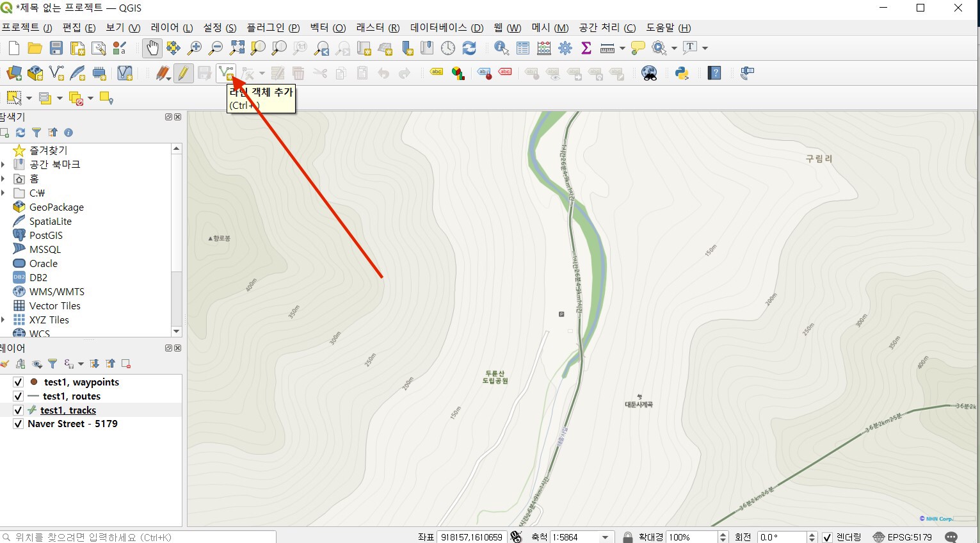Toggle visibility of test1, routes layer

(19, 396)
